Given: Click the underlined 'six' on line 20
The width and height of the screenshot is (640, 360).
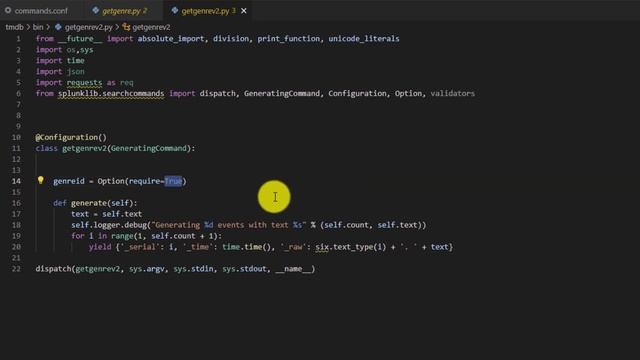Looking at the screenshot, I should [x=322, y=247].
